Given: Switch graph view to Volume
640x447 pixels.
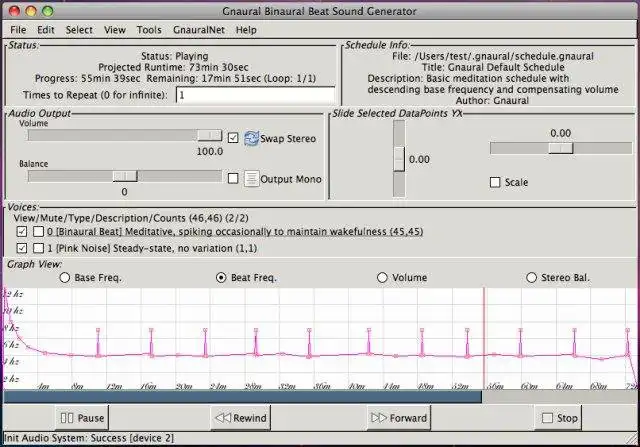Looking at the screenshot, I should pyautogui.click(x=382, y=278).
